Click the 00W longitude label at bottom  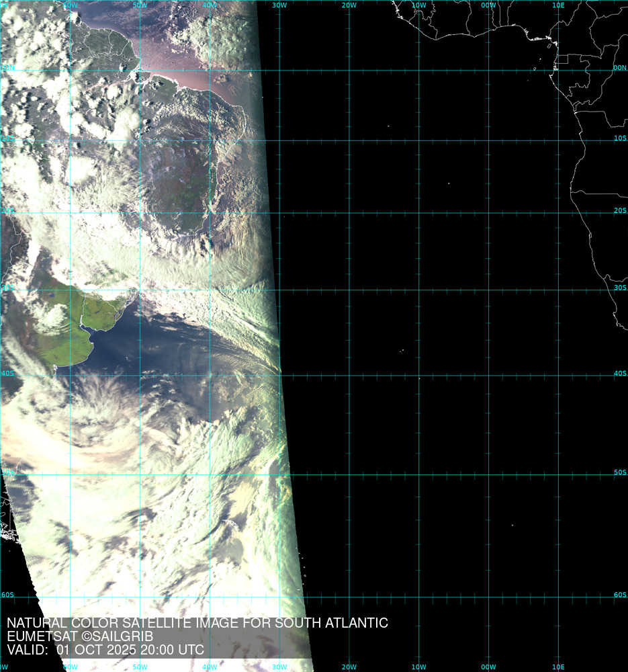tap(488, 667)
